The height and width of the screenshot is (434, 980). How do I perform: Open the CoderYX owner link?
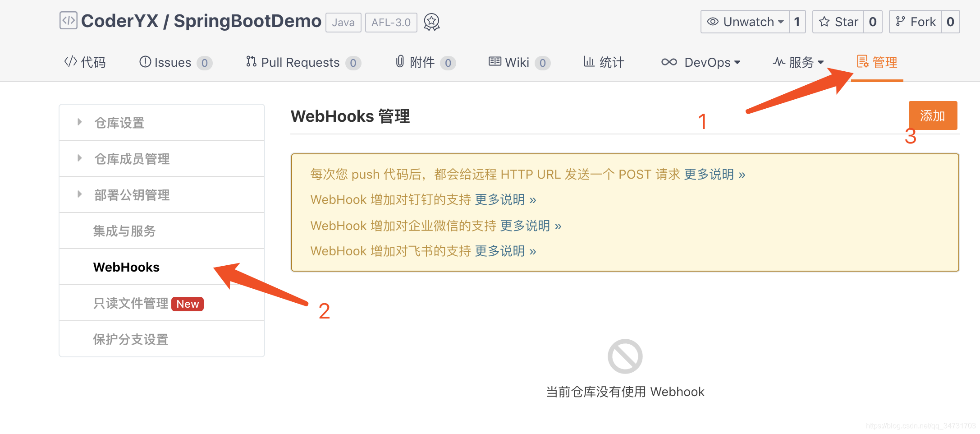(x=119, y=21)
